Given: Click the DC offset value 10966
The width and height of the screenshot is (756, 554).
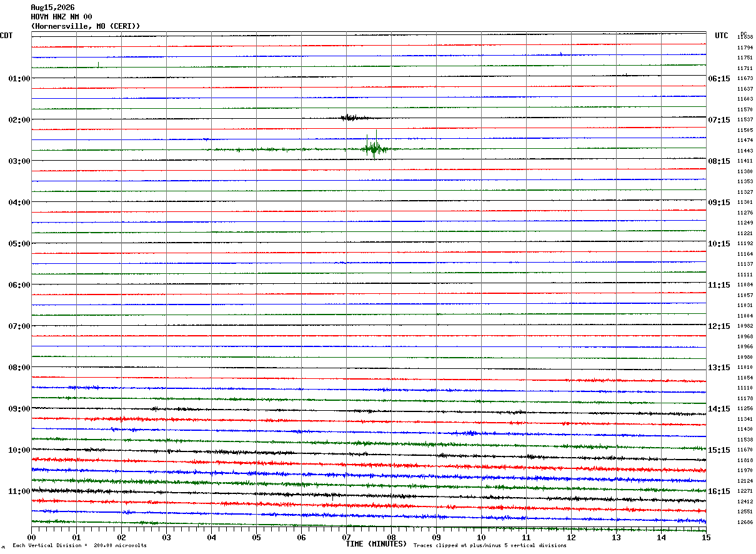Looking at the screenshot, I should pyautogui.click(x=745, y=346).
